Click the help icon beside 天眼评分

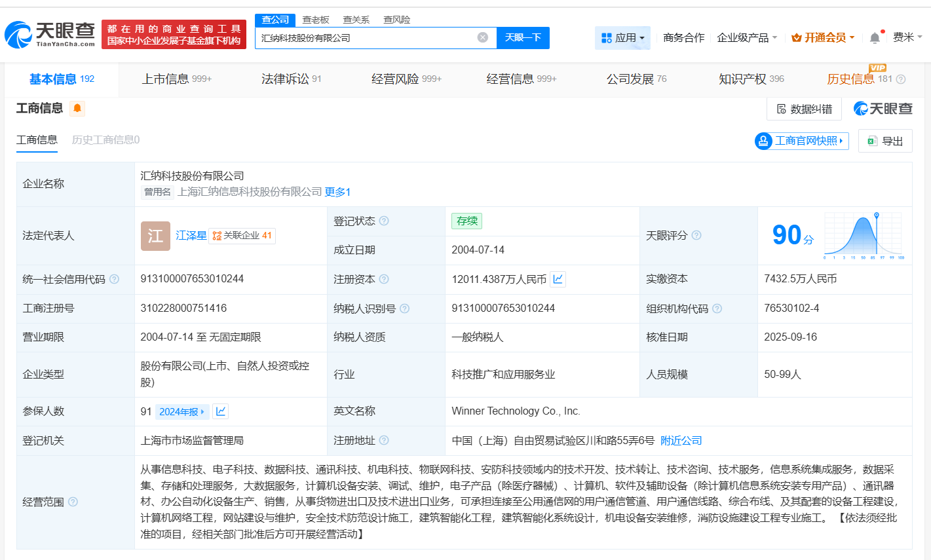696,234
